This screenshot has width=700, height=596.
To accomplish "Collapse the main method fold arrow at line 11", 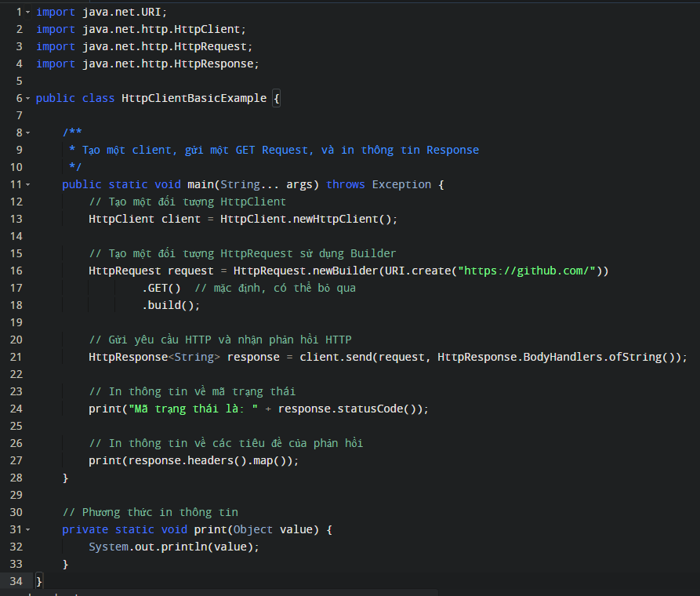I will (x=28, y=184).
